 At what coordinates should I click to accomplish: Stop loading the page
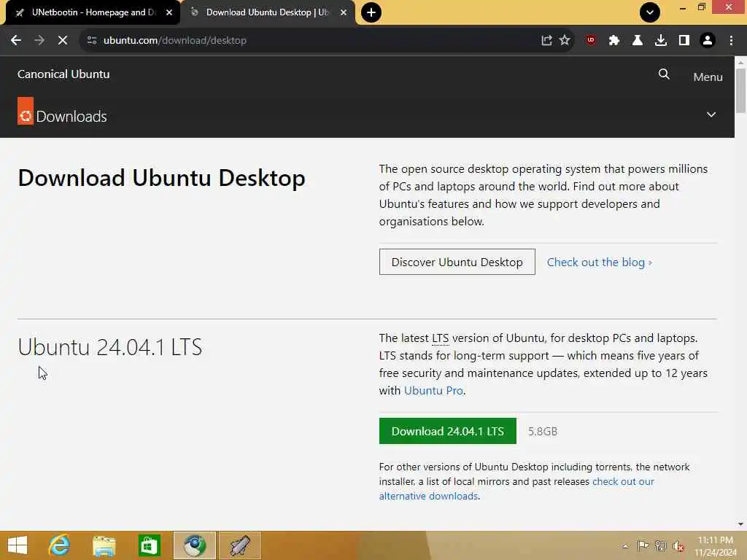coord(63,41)
